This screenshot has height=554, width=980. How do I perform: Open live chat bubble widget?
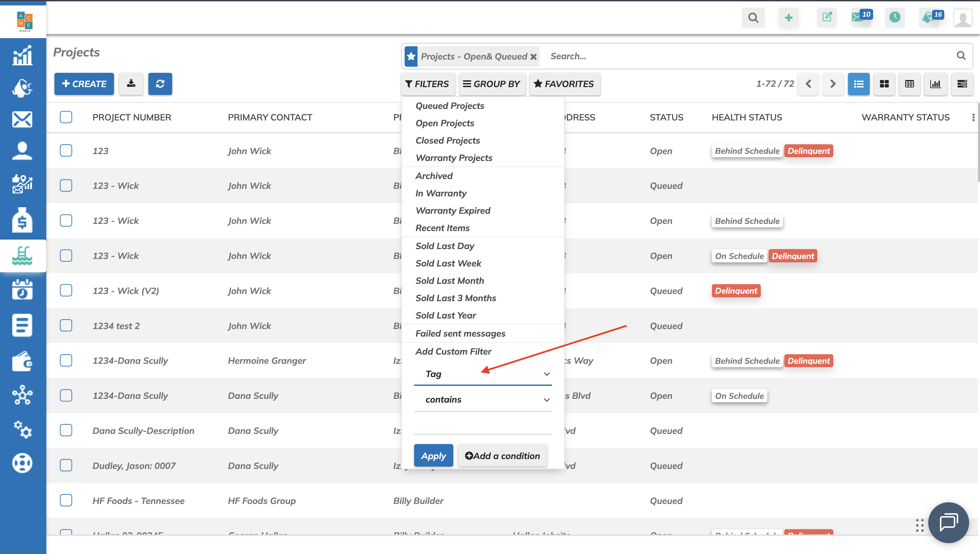[x=948, y=522]
